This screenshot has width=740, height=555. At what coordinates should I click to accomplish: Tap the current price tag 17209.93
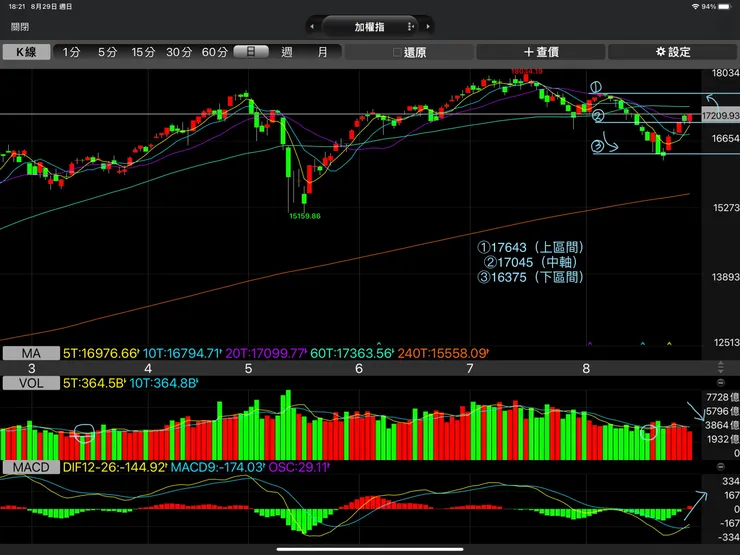pyautogui.click(x=720, y=115)
